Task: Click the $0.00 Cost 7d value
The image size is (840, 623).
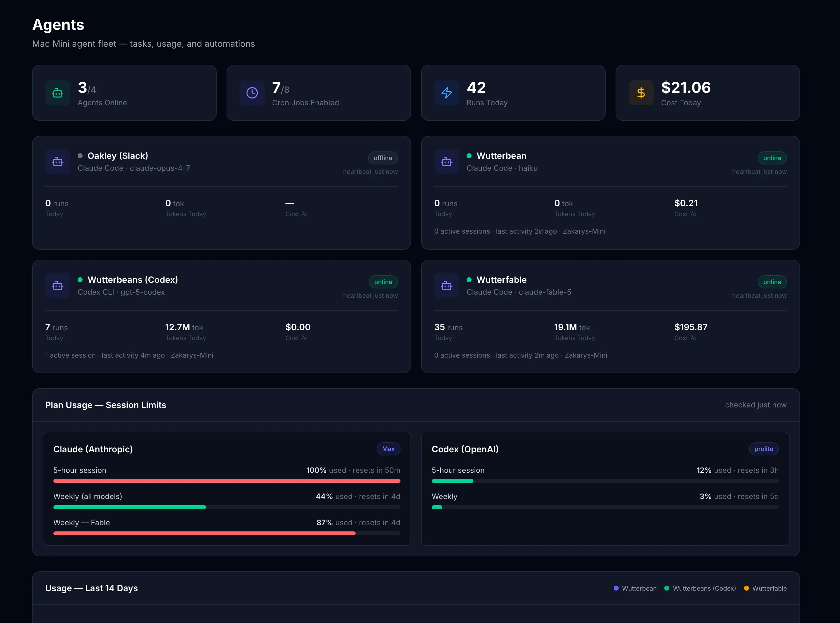Action: tap(298, 327)
